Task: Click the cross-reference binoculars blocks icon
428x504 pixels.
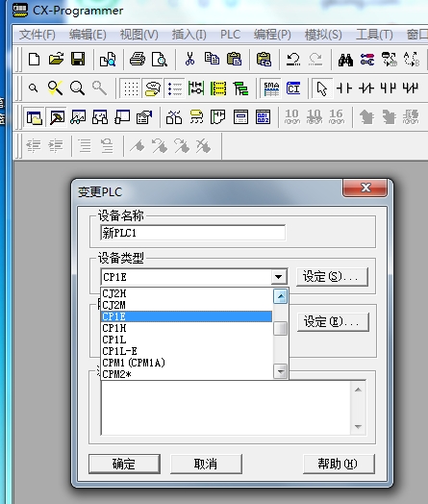Action: point(174,117)
